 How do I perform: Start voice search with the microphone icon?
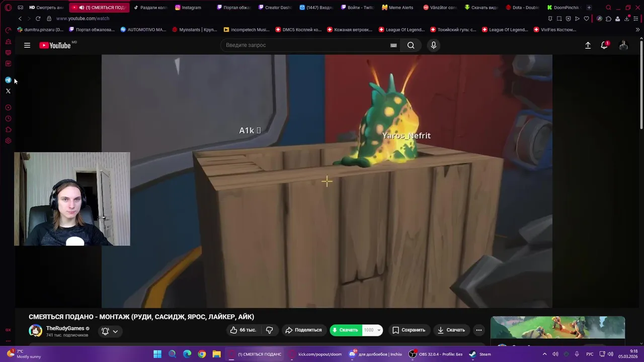[434, 45]
